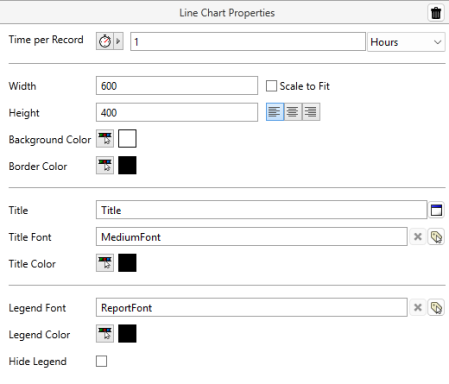Toggle the Hide Legend checkbox
Screen dimensions: 449x384
[101, 361]
